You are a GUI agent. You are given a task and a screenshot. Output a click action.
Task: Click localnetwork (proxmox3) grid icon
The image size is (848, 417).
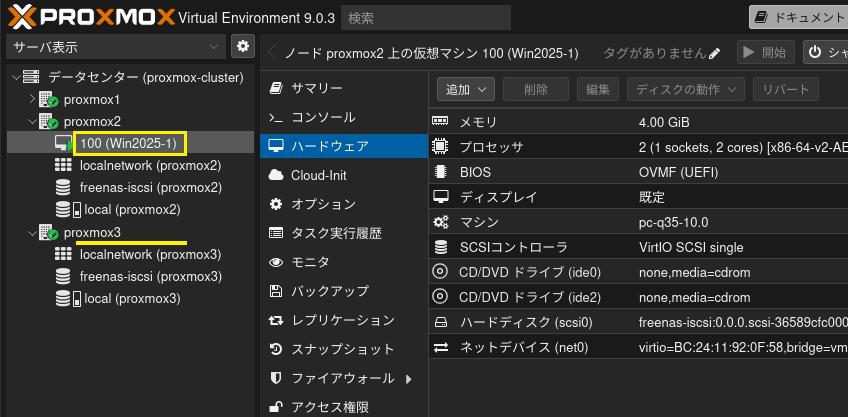tap(63, 254)
